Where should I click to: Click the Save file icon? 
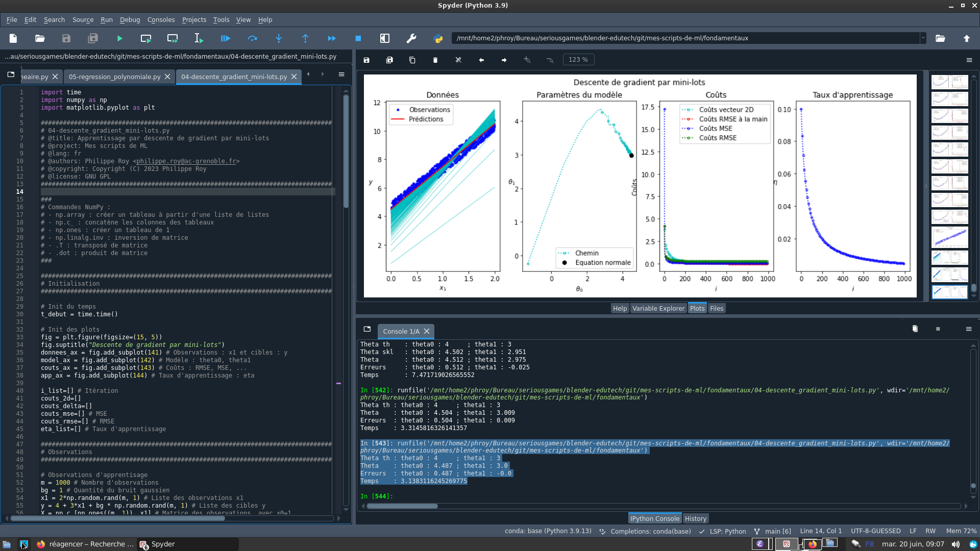[x=66, y=38]
